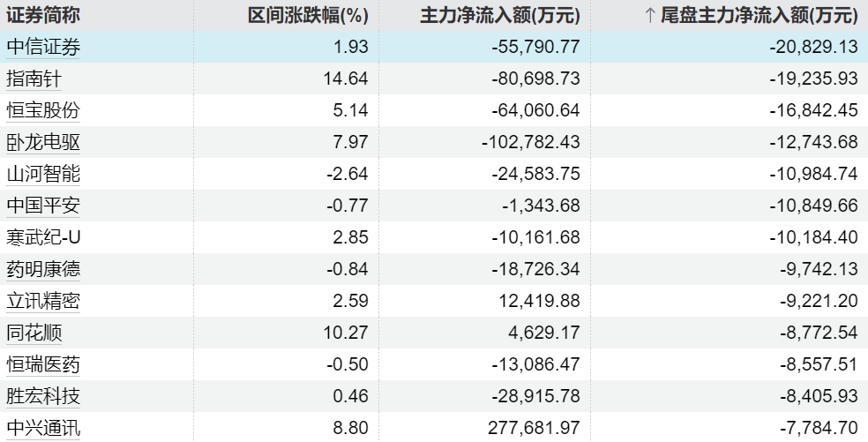The image size is (868, 442).
Task: Open the 寒武纪-U stock link
Action: pyautogui.click(x=43, y=237)
